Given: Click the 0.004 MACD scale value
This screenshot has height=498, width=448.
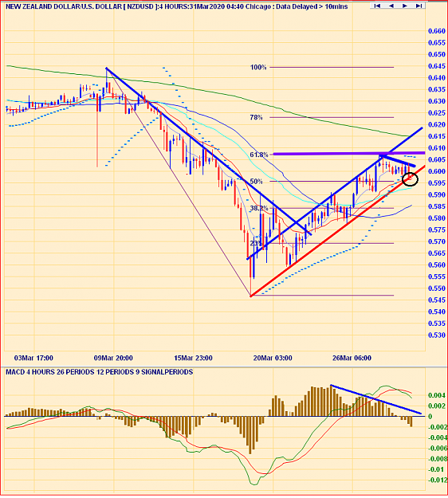Looking at the screenshot, I should [437, 395].
